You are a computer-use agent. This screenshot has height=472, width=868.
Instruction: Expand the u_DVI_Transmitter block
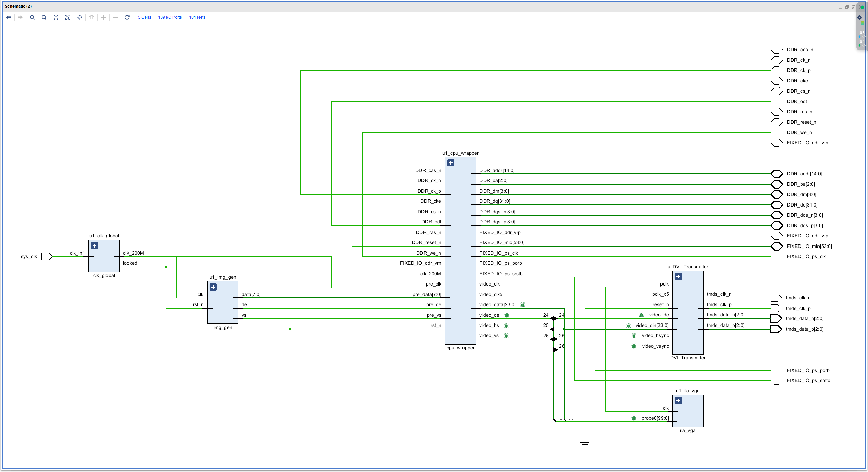click(678, 277)
